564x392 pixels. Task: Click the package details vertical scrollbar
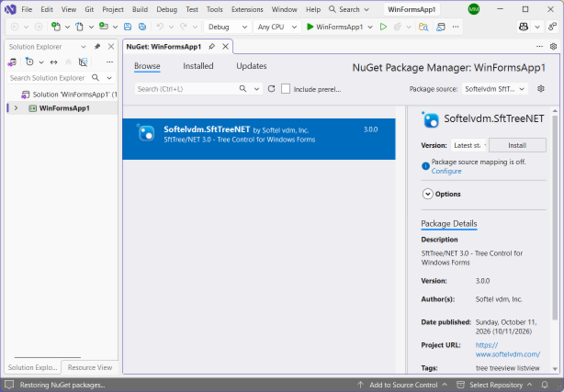(x=555, y=216)
